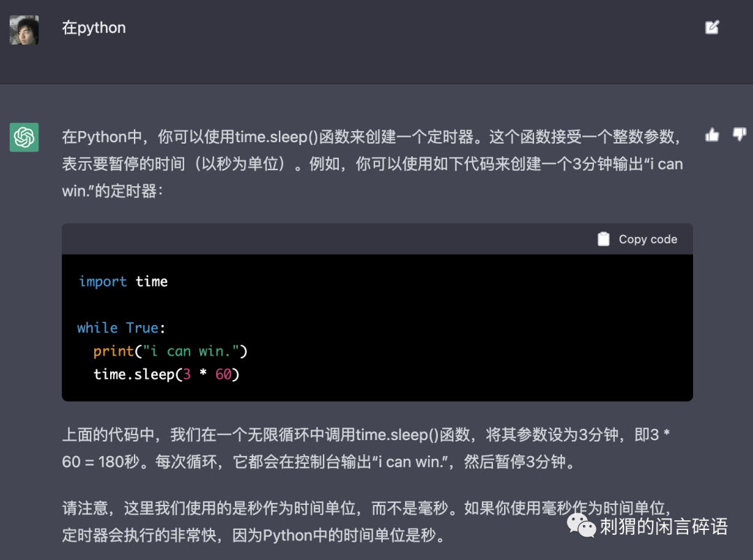Viewport: 753px width, 560px height.
Task: Click the paragraph starting with "请注意"
Action: coord(314,522)
